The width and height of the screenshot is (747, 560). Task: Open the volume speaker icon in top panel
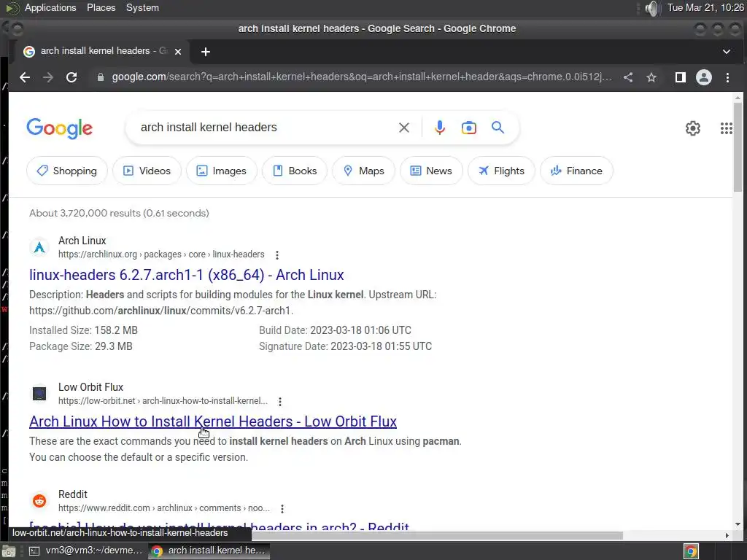pos(651,8)
